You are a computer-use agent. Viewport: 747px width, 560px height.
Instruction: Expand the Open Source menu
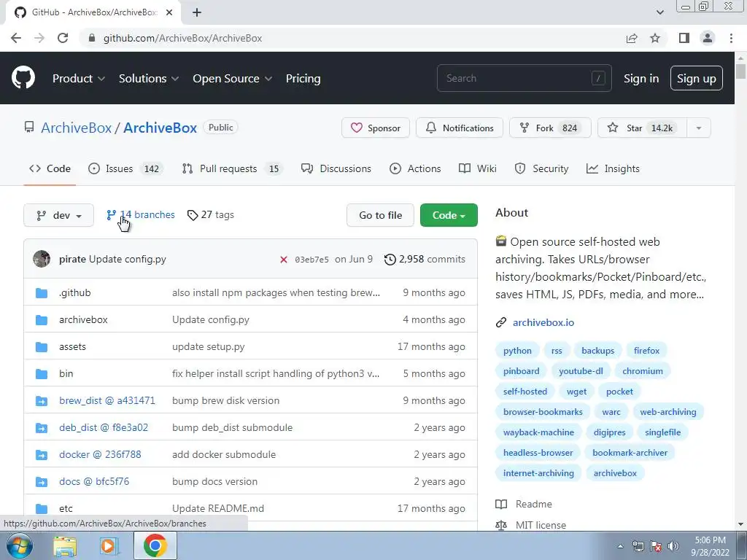233,79
